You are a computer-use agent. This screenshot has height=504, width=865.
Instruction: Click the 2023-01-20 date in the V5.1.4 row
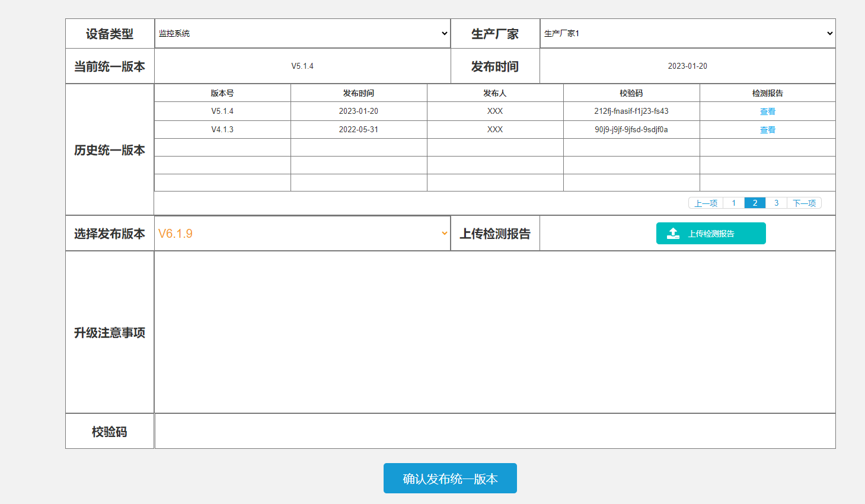coord(359,111)
